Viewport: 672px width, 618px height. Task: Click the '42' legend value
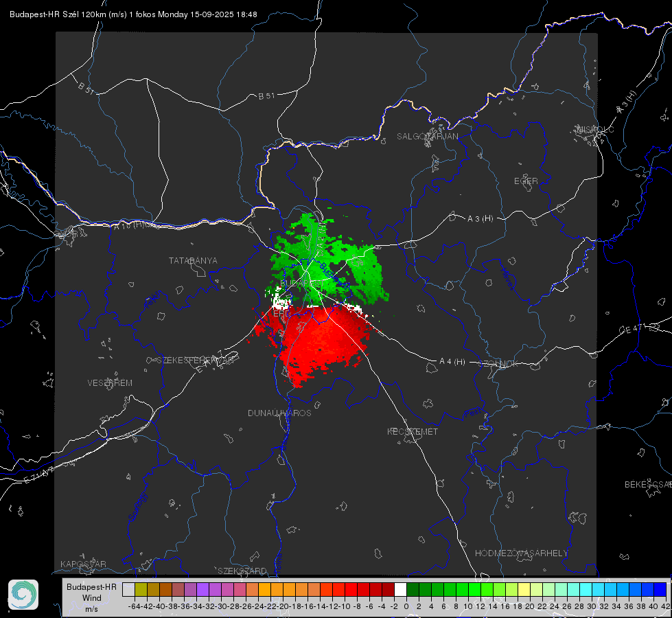(665, 606)
